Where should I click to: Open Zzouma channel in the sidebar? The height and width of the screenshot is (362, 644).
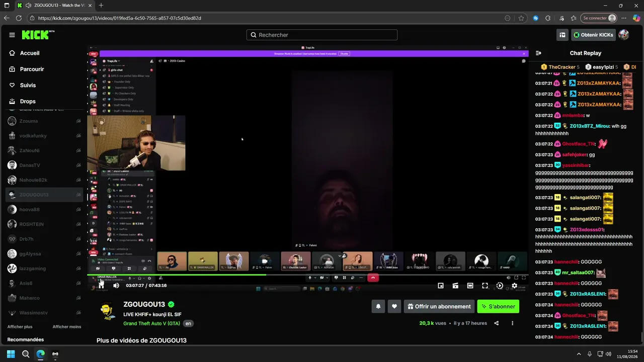coord(44,121)
